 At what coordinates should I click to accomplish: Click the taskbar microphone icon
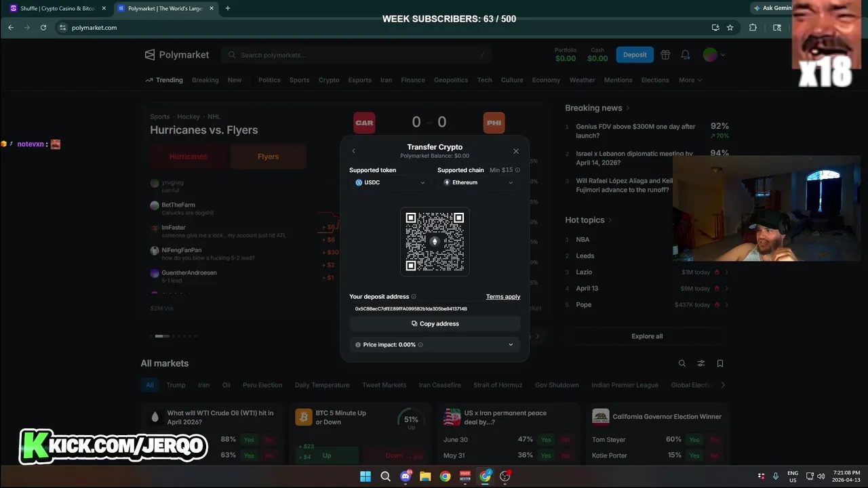click(x=775, y=476)
